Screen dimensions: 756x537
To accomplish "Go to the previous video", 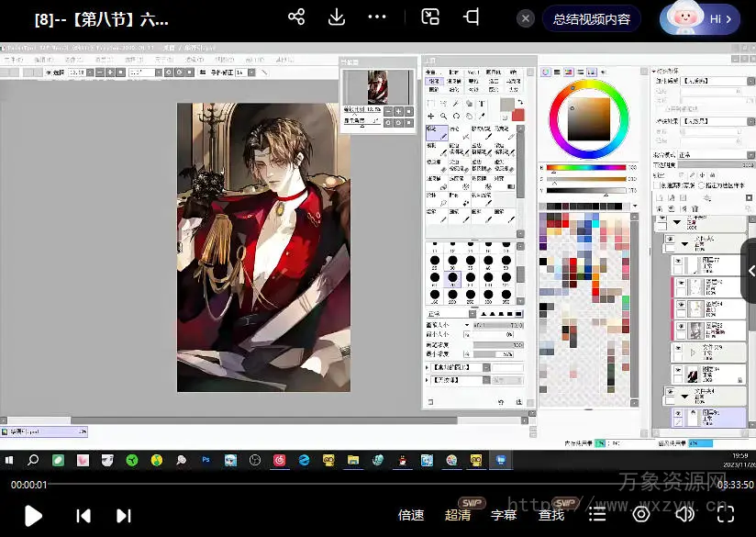I will click(x=83, y=515).
